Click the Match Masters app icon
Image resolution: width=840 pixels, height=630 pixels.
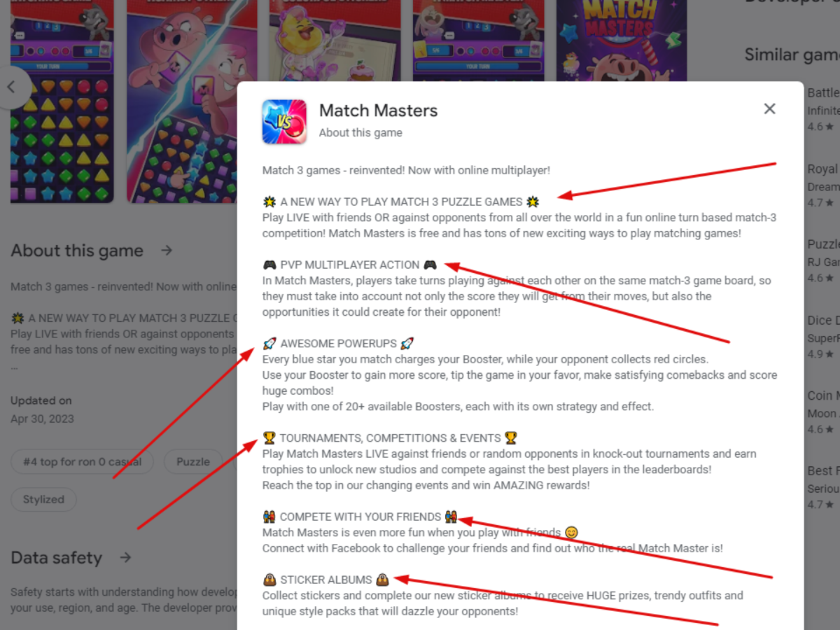(284, 122)
